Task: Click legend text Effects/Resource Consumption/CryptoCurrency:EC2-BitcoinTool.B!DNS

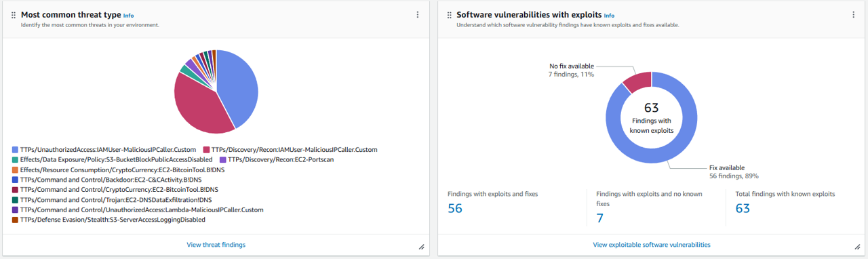Action: pyautogui.click(x=123, y=170)
